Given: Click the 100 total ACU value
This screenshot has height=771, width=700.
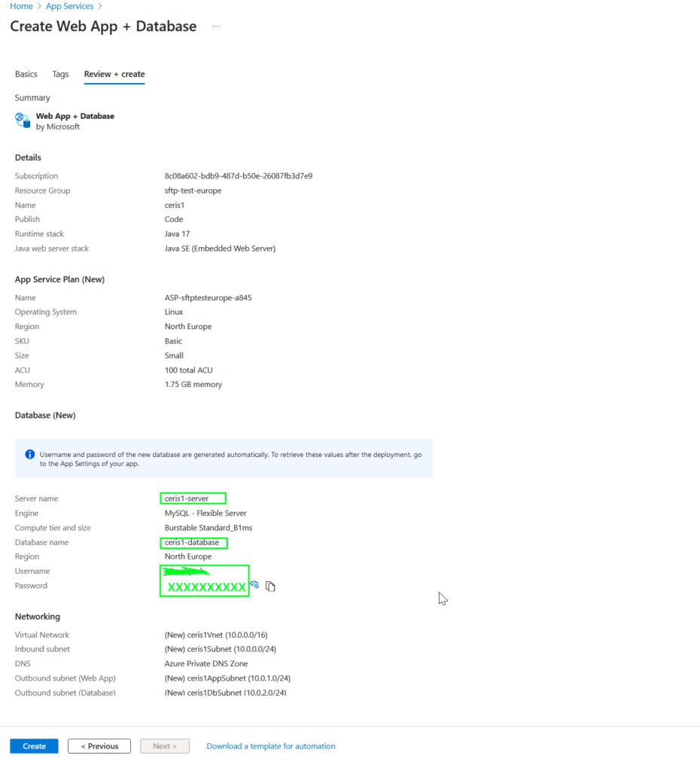Looking at the screenshot, I should point(188,370).
